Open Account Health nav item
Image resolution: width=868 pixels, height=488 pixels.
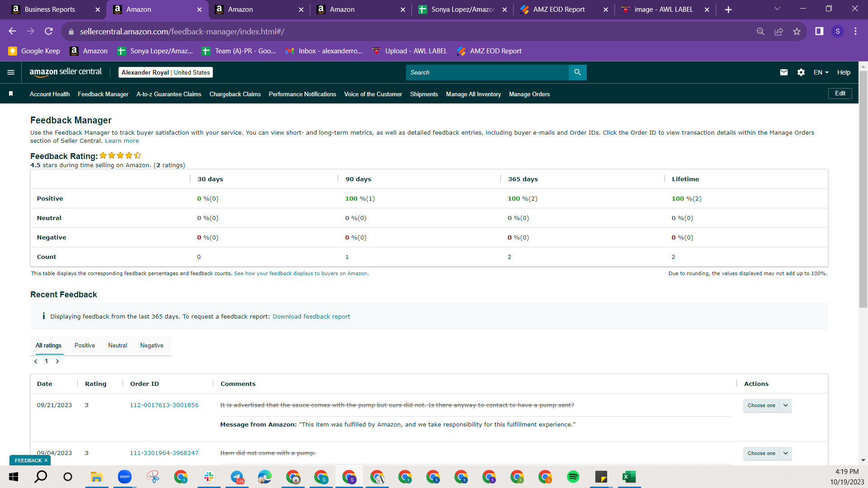[50, 94]
